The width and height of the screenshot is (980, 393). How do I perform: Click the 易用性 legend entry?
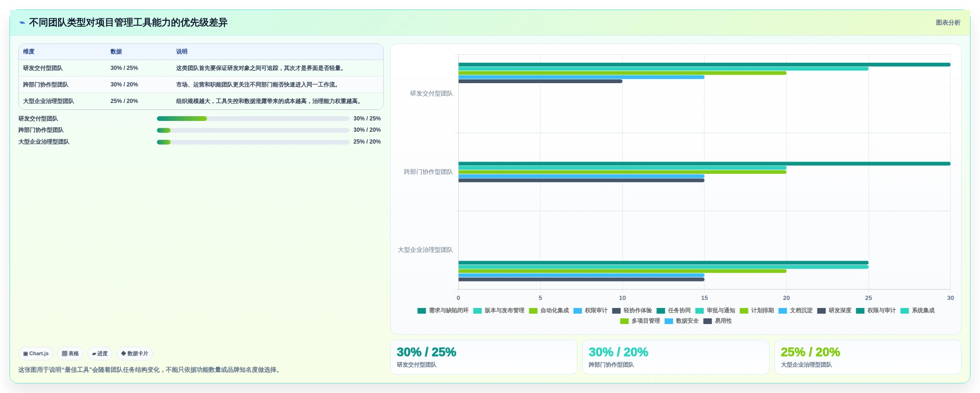[x=717, y=321]
